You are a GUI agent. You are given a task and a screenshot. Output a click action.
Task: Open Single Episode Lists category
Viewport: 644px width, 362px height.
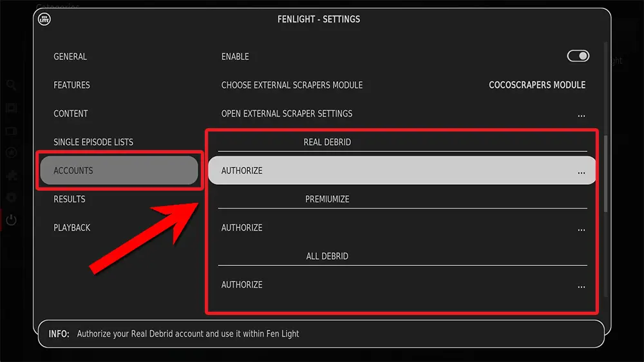point(93,142)
